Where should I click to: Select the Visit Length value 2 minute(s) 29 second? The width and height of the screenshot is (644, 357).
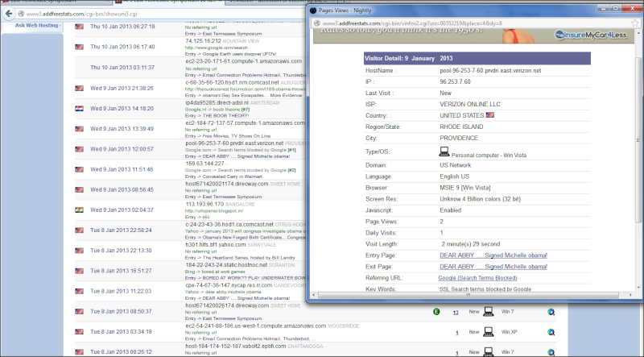pos(471,244)
